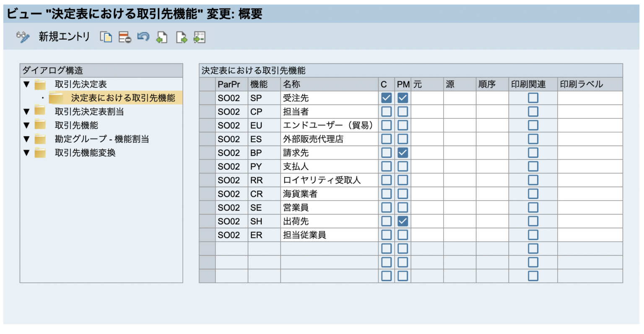Click the folder icon beside 取引先機能

pyautogui.click(x=40, y=125)
